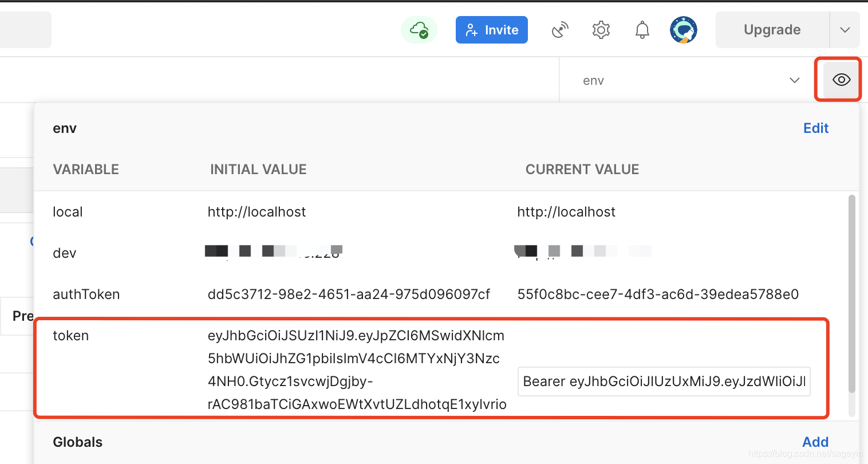
Task: Click the cloud sync status icon
Action: pyautogui.click(x=419, y=30)
